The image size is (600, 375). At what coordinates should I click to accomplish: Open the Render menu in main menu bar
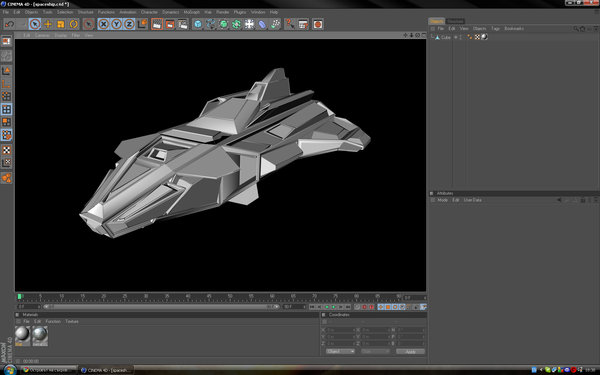point(222,12)
